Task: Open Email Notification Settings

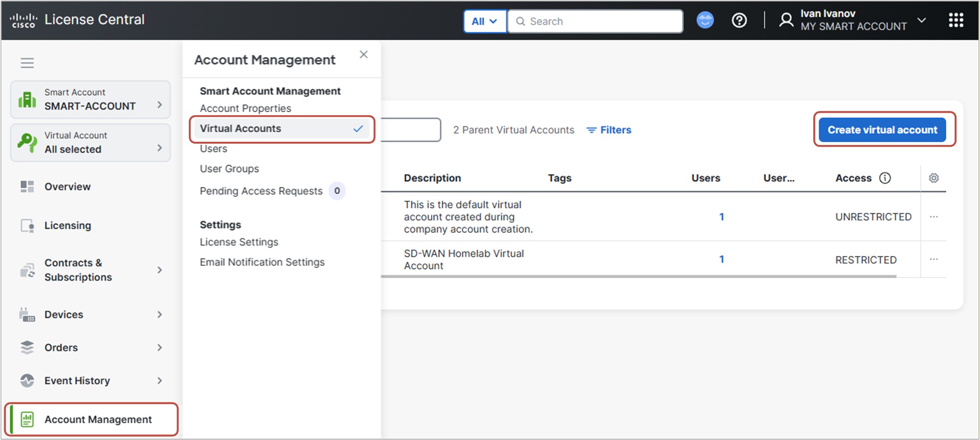Action: click(x=262, y=262)
